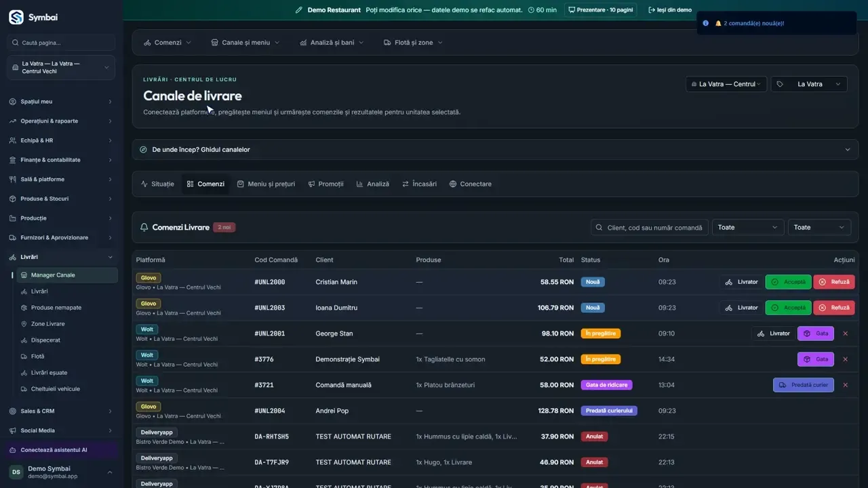Click the order search field Client, cod sau număr comandă

click(650, 228)
